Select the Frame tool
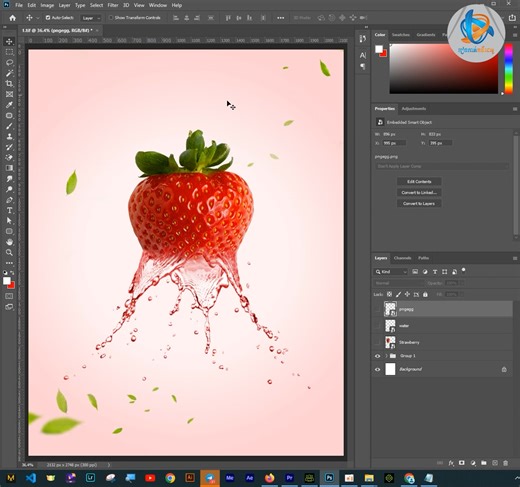The height and width of the screenshot is (487, 520). point(9,94)
